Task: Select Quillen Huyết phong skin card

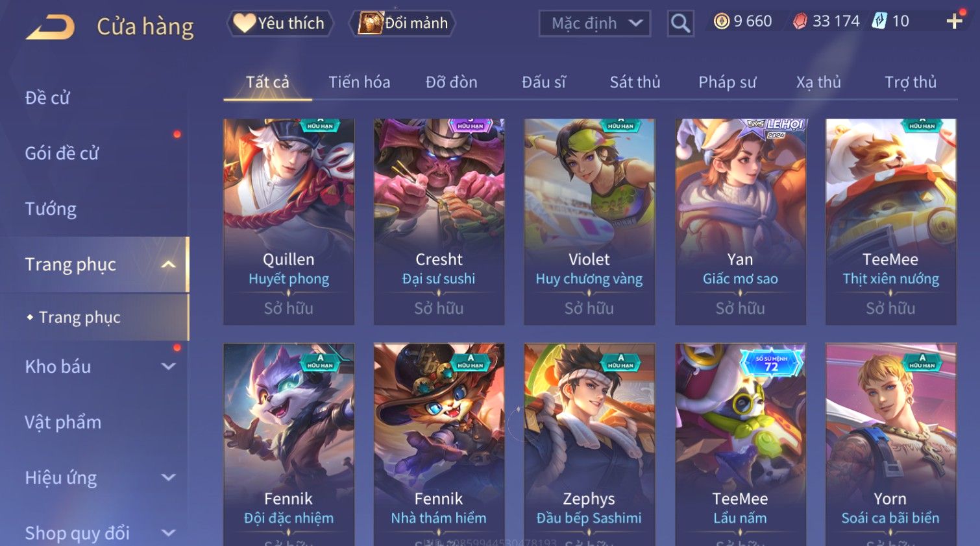Action: [x=289, y=222]
